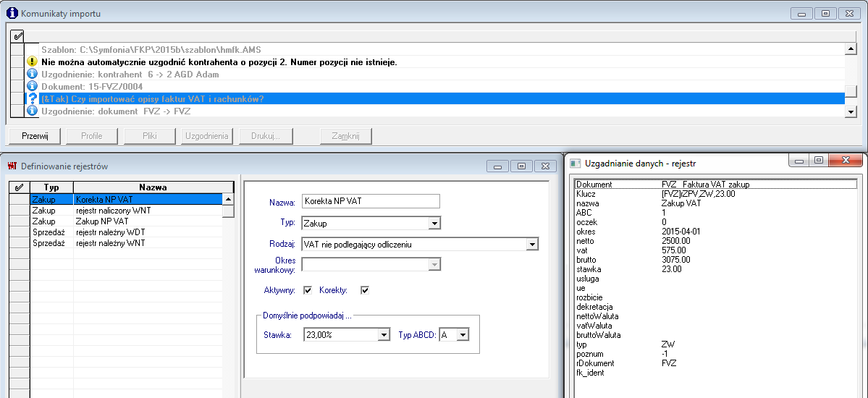Click the Nazwa column header in registers table

(153, 187)
